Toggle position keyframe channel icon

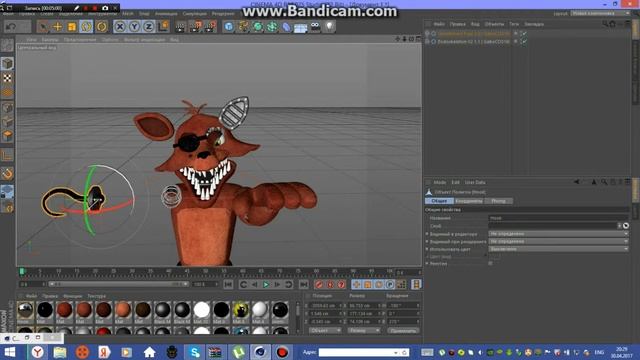coord(356,284)
